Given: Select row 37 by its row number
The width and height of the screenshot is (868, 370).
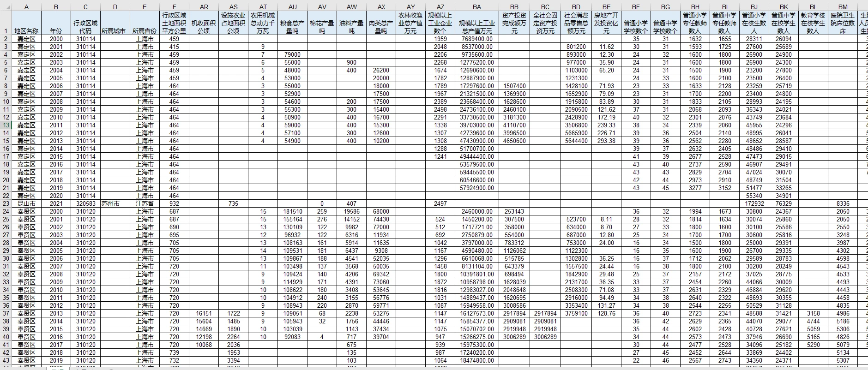Looking at the screenshot, I should point(6,313).
